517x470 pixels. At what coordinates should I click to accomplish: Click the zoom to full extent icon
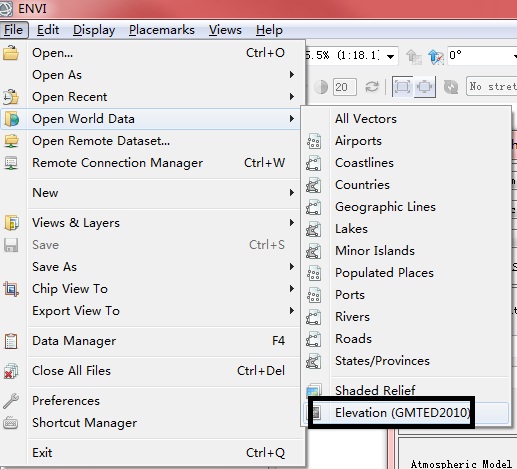[x=403, y=87]
